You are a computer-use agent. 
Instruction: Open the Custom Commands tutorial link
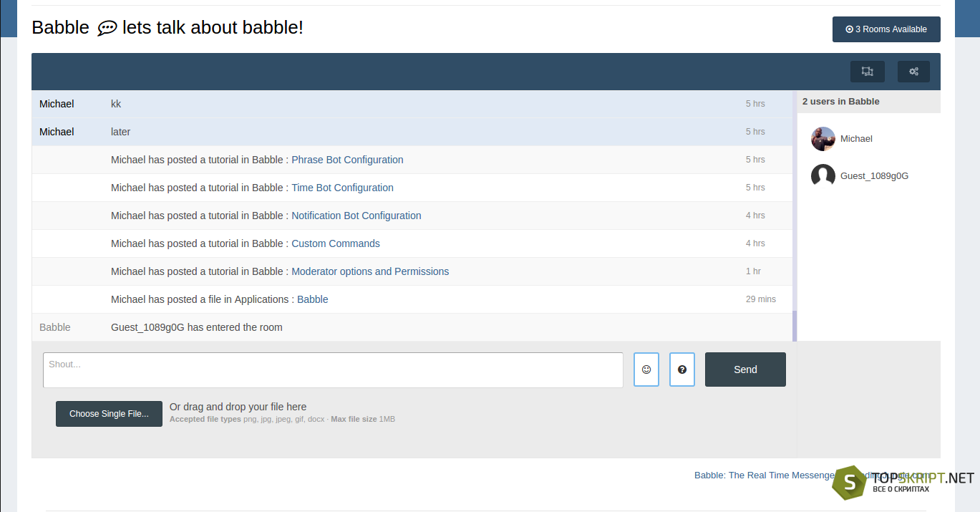pos(336,243)
